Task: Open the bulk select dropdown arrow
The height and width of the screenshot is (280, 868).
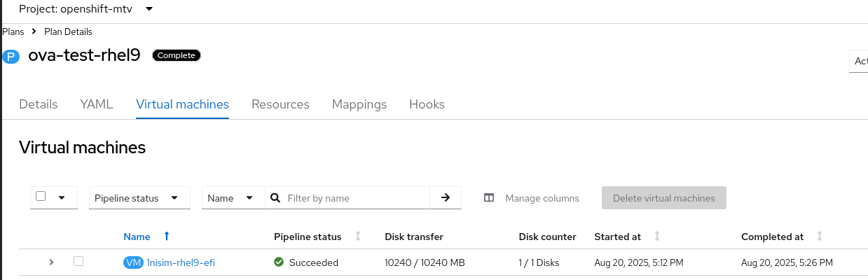Action: 62,198
